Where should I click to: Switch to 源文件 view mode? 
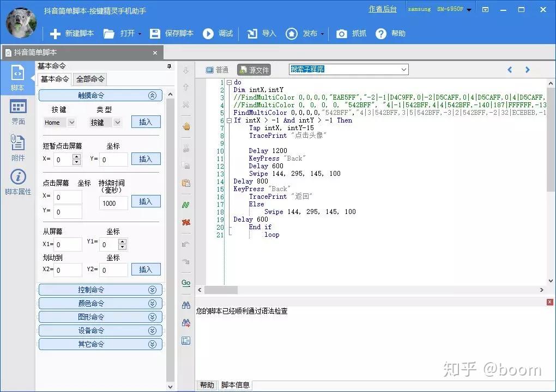point(254,70)
